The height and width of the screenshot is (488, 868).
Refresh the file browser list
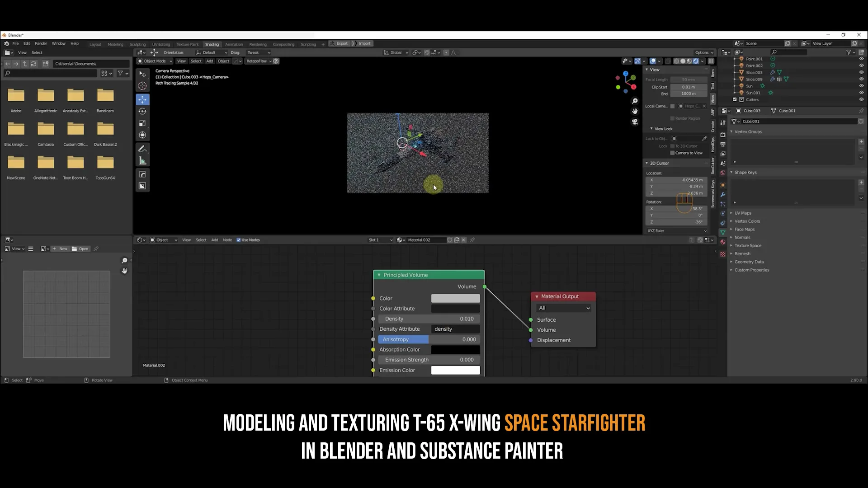33,64
